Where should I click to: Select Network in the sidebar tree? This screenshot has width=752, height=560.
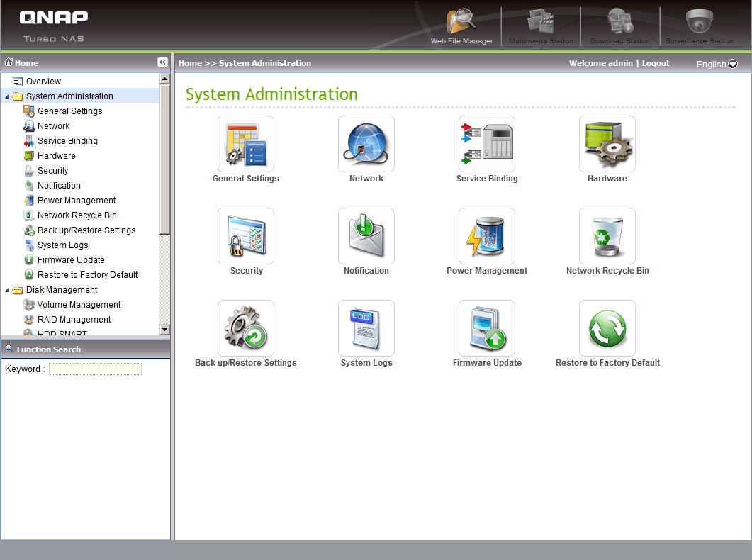click(x=53, y=126)
